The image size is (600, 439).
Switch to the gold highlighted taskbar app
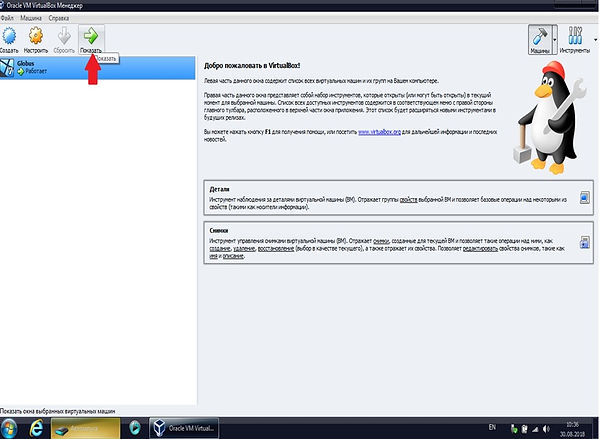pos(85,428)
